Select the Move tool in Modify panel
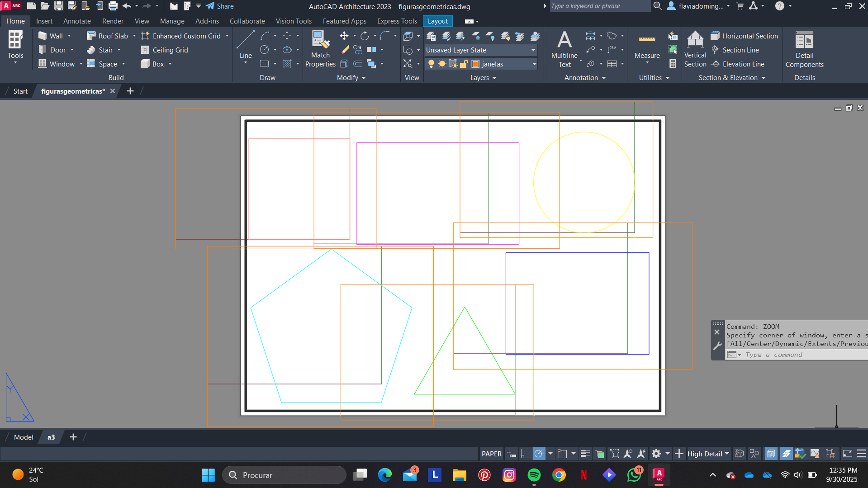The image size is (868, 488). tap(344, 36)
